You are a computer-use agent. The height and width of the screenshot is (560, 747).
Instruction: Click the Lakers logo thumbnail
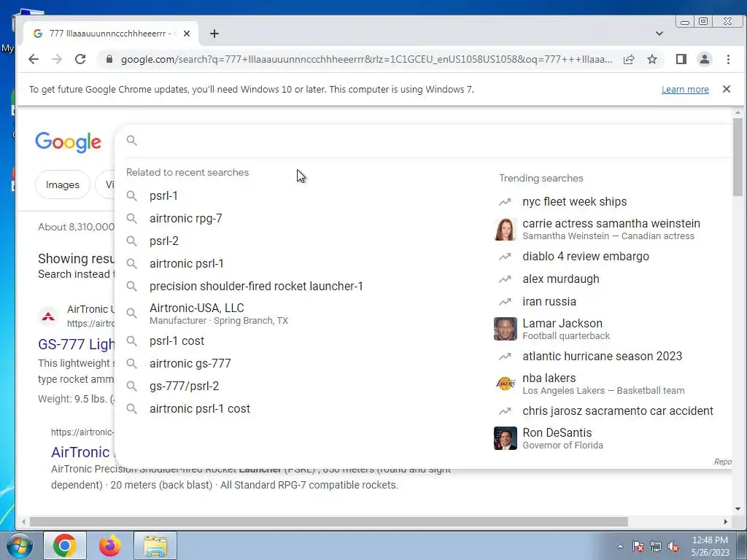(x=506, y=384)
